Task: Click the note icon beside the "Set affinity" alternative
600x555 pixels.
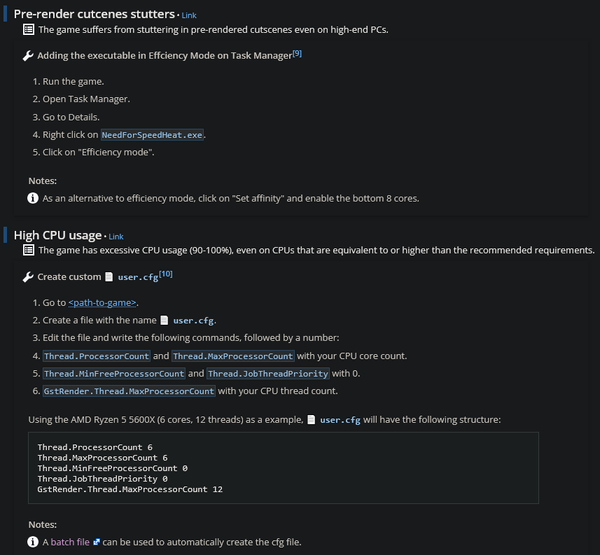Action: [x=33, y=198]
